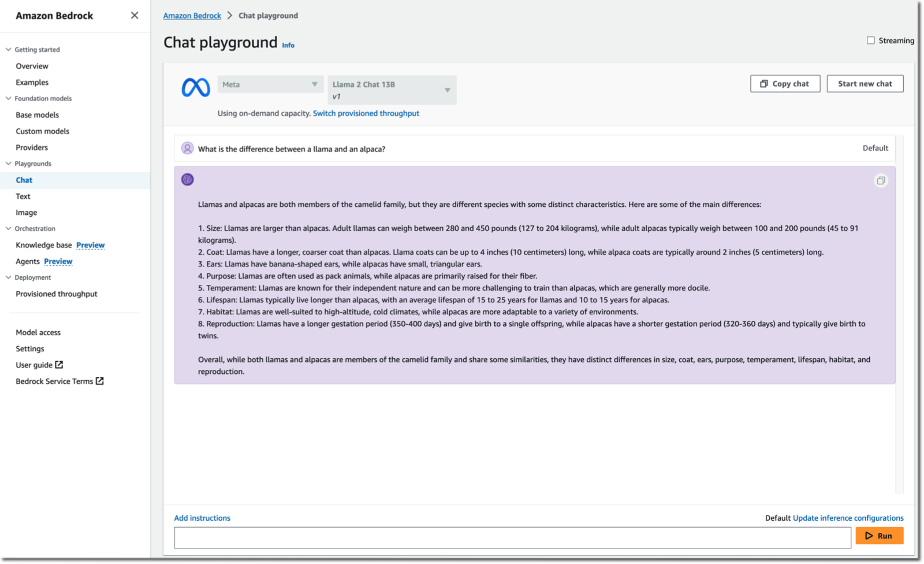Go to Examples page
The image size is (924, 564).
(x=32, y=82)
